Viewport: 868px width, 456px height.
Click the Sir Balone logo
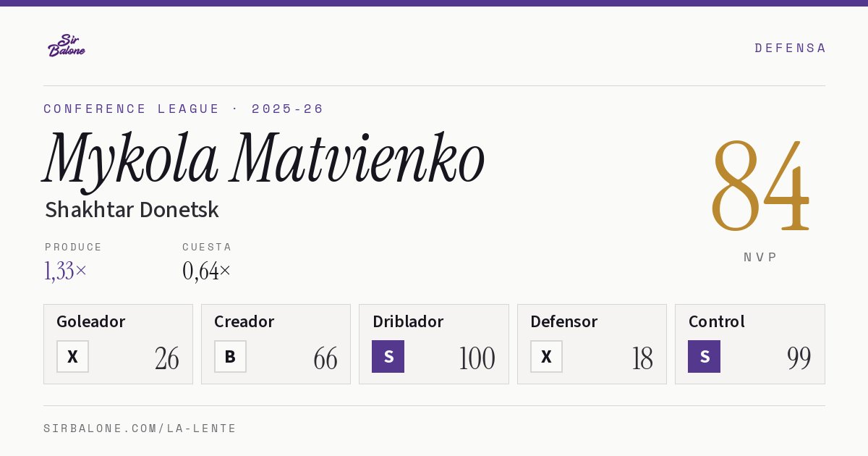click(x=67, y=46)
